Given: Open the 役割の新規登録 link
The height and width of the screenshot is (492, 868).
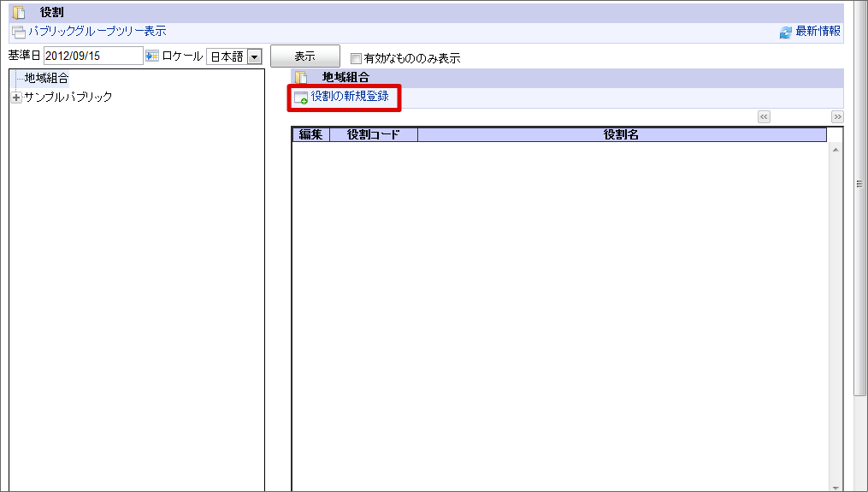Looking at the screenshot, I should (x=350, y=97).
